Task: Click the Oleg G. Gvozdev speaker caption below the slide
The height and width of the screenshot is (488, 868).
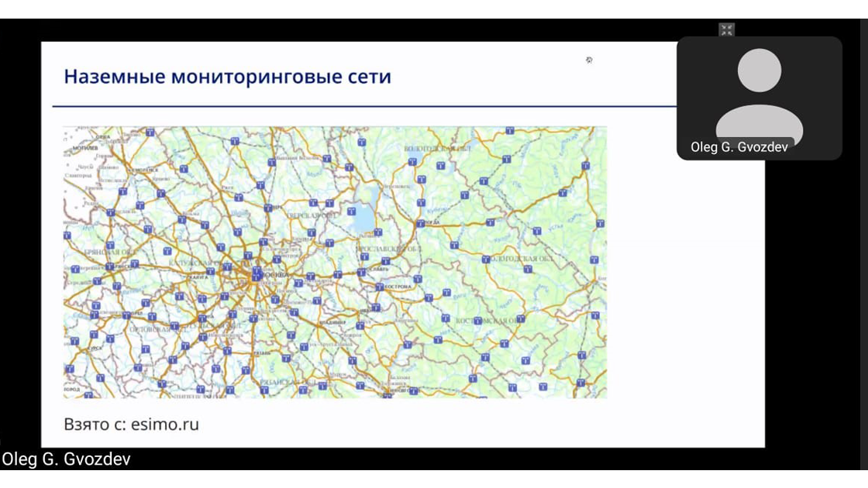Action: (x=66, y=459)
